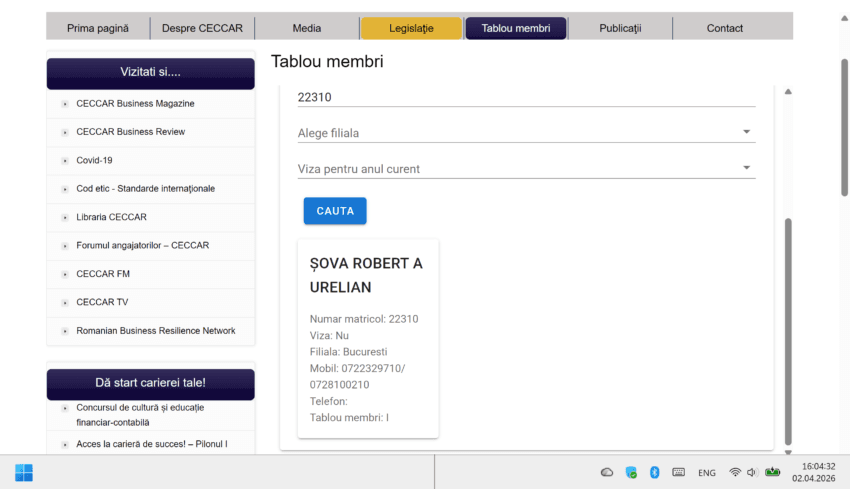Screen dimensions: 850x489
Task: Click the Bluetooth tray icon
Action: pyautogui.click(x=654, y=472)
